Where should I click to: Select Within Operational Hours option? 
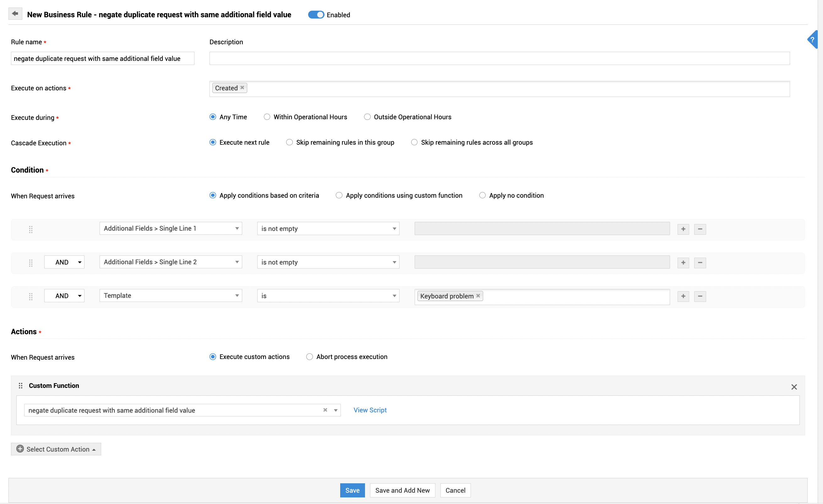[x=267, y=117]
